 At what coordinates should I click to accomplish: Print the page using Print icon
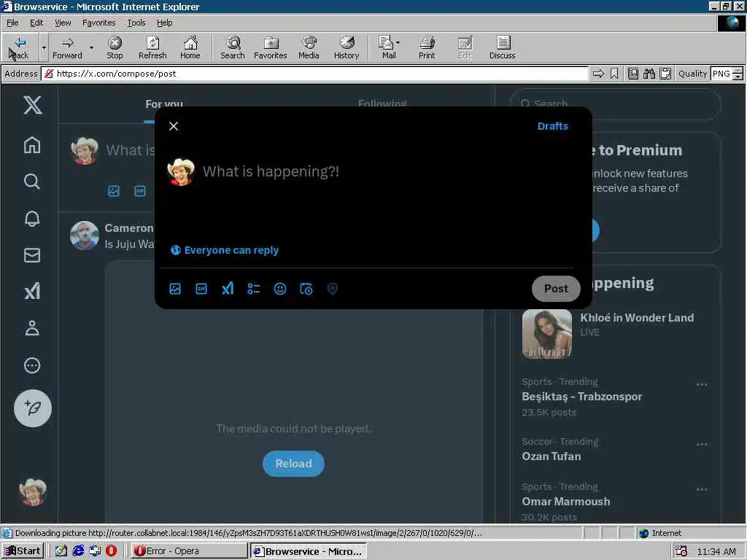click(427, 47)
